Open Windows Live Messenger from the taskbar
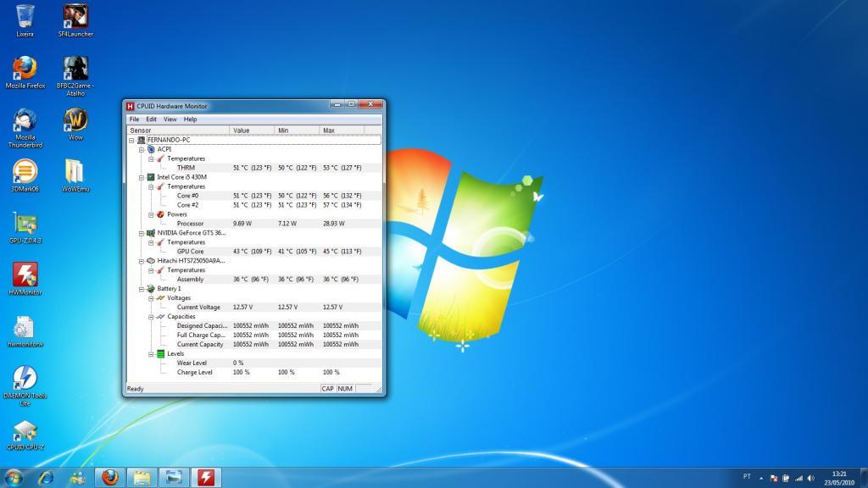 tap(77, 478)
